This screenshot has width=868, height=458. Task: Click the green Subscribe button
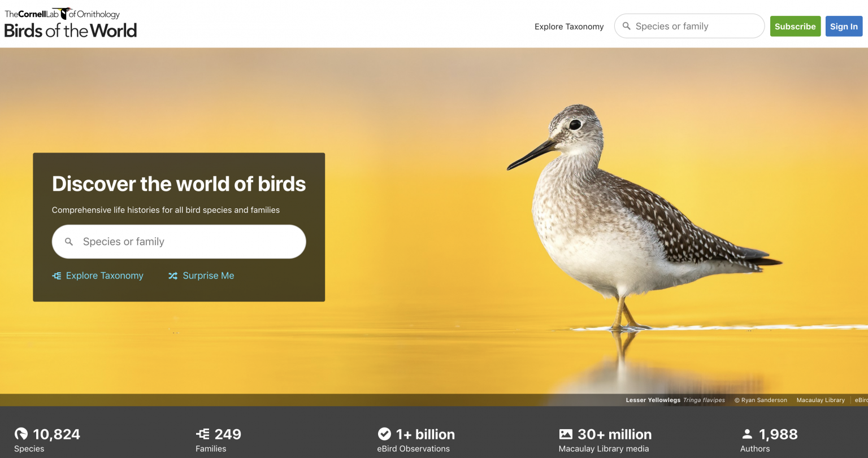(x=795, y=26)
